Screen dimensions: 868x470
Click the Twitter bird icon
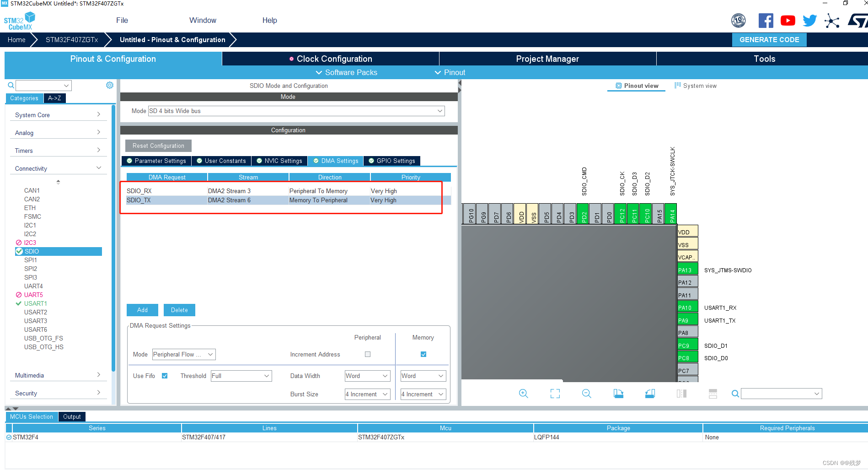(809, 21)
